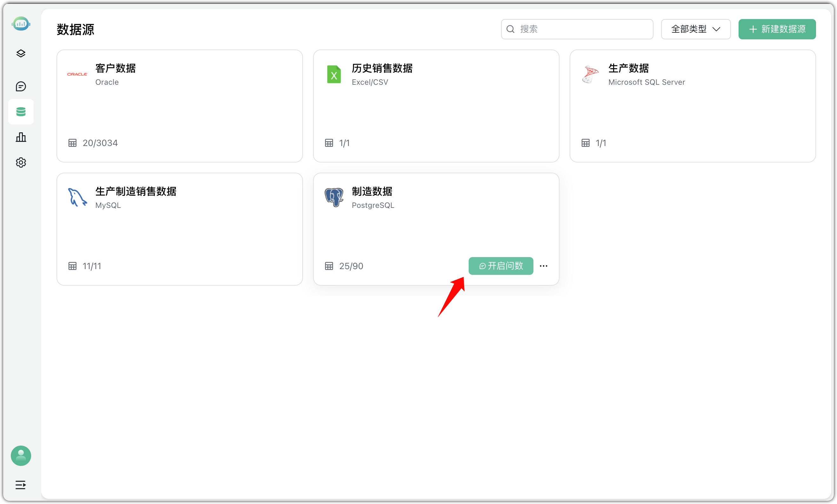Open the bar chart analytics sidebar icon
Viewport: 837px width, 504px height.
(21, 137)
